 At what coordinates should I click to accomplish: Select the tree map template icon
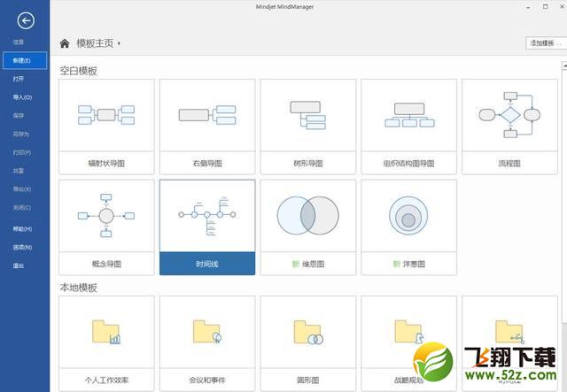(308, 115)
